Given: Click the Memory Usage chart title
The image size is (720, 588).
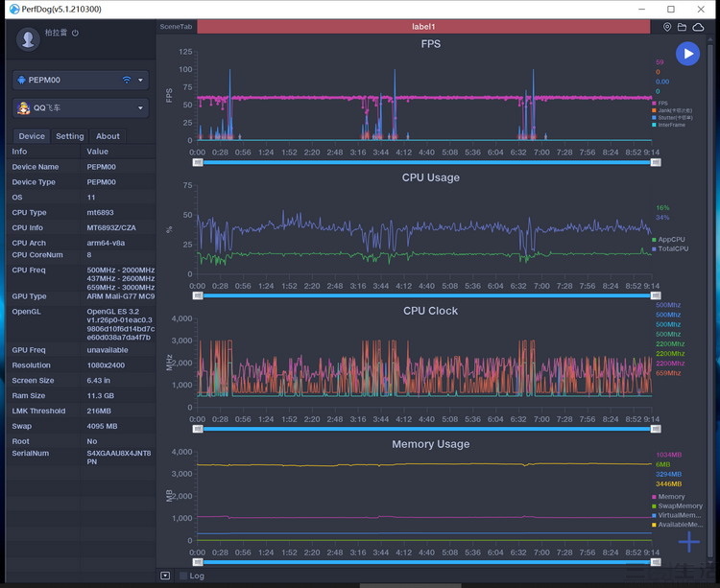Looking at the screenshot, I should (431, 444).
